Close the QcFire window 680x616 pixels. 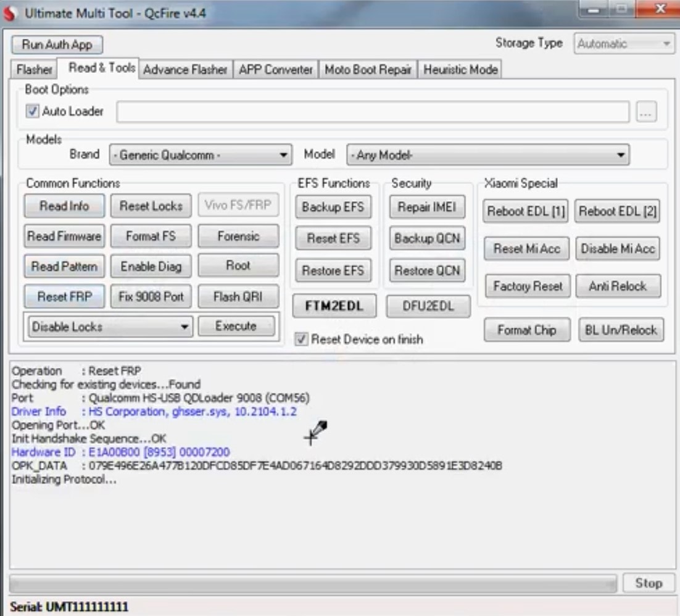[x=660, y=9]
